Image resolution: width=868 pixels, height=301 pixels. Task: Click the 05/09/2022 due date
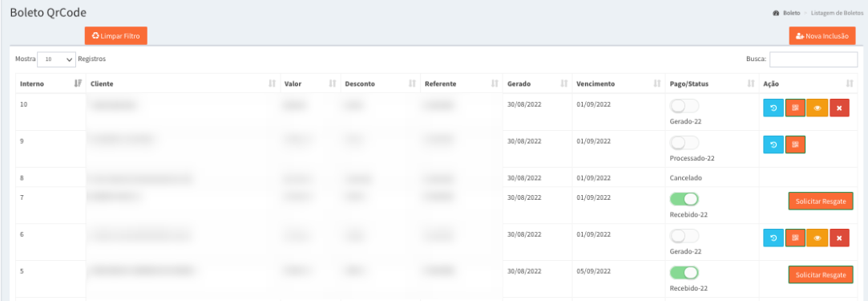593,271
